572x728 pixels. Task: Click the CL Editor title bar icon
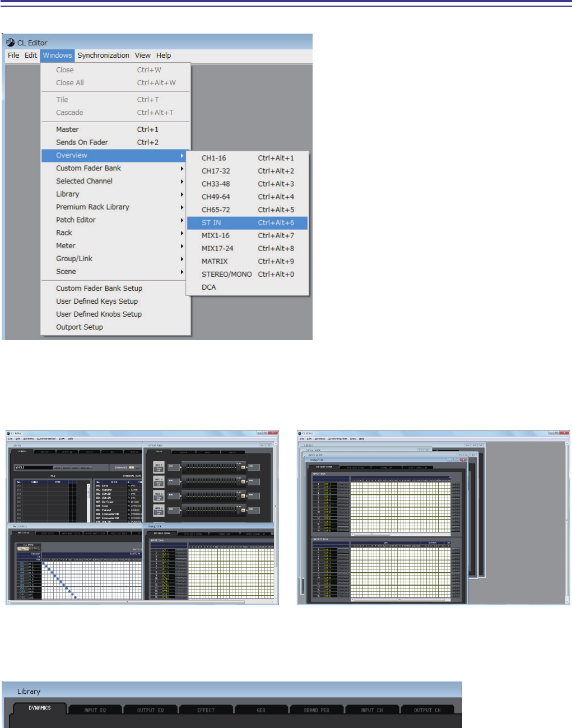pyautogui.click(x=10, y=43)
